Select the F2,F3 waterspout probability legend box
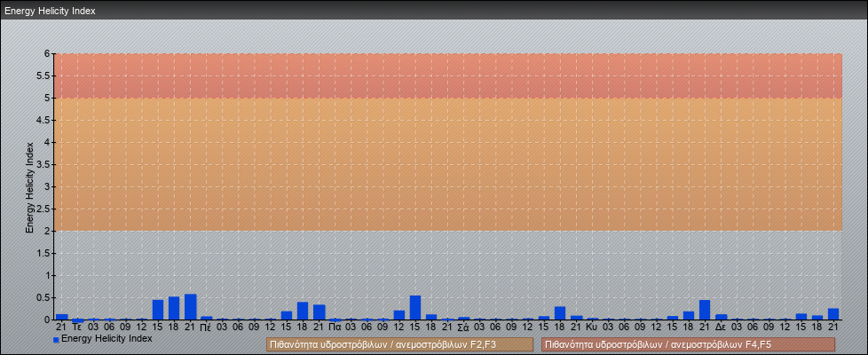868x355 pixels. point(399,344)
